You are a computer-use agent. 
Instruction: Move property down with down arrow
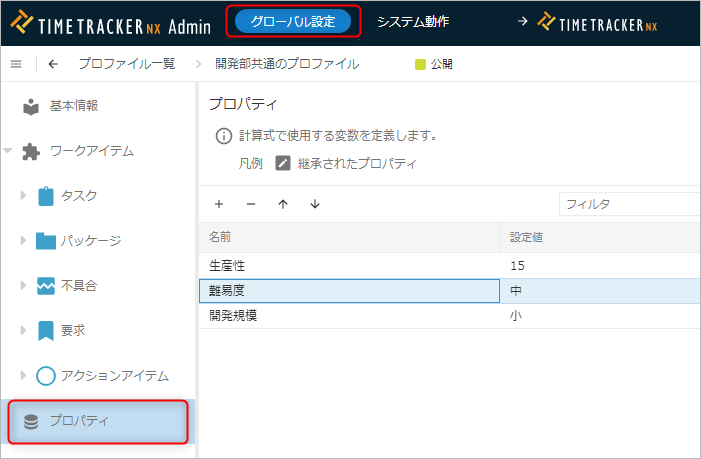point(315,204)
